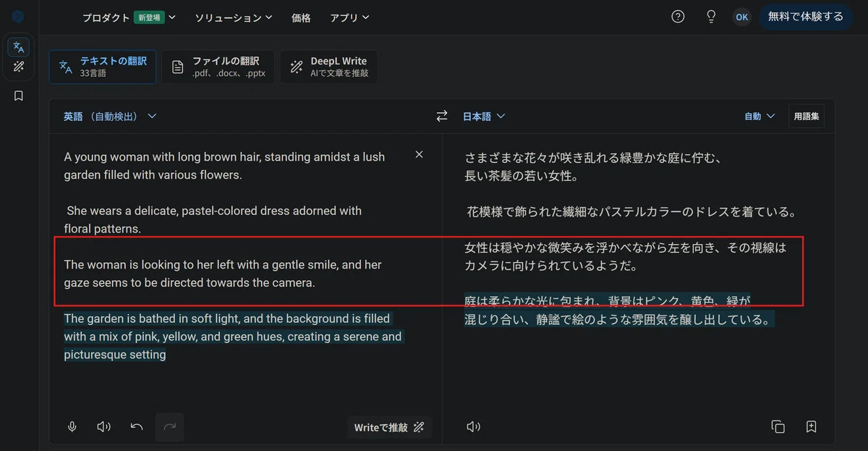Screen dimensions: 868x451
Task: Click the text 'The woman is looking to her left'
Action: point(150,265)
